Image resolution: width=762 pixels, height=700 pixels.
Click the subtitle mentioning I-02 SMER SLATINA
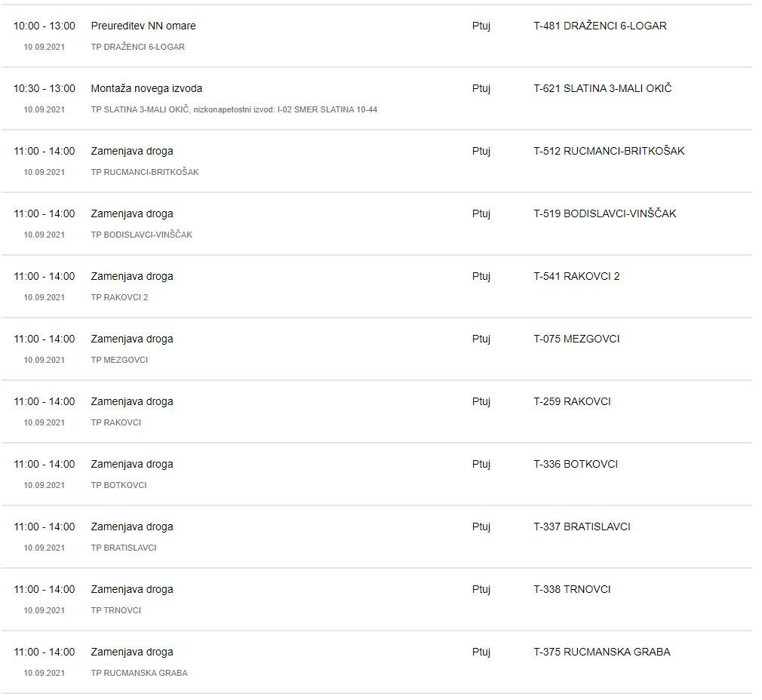pos(234,109)
